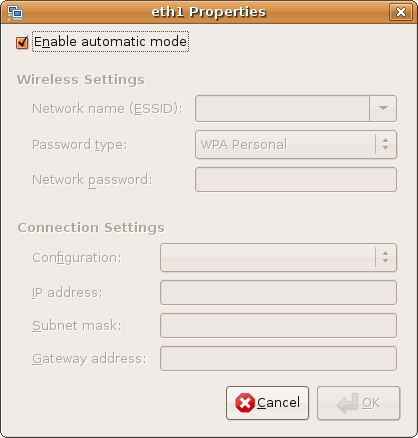Click the Password type spinner arrows

click(x=385, y=144)
